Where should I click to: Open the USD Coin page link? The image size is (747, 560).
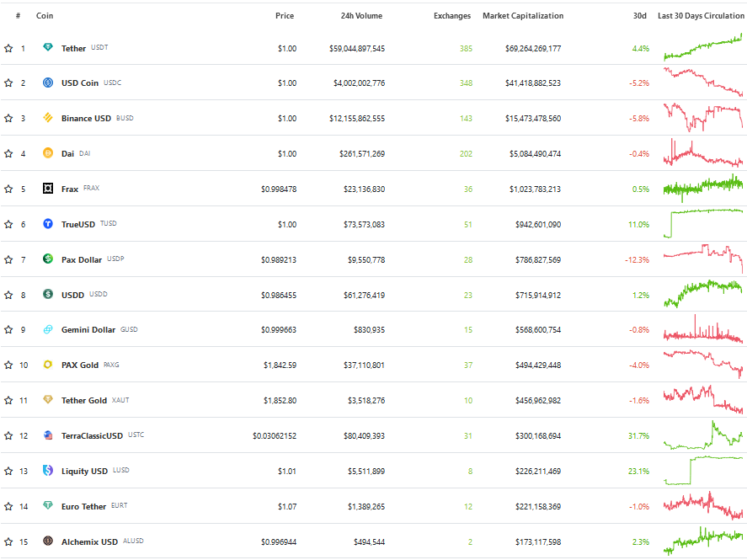pyautogui.click(x=79, y=83)
